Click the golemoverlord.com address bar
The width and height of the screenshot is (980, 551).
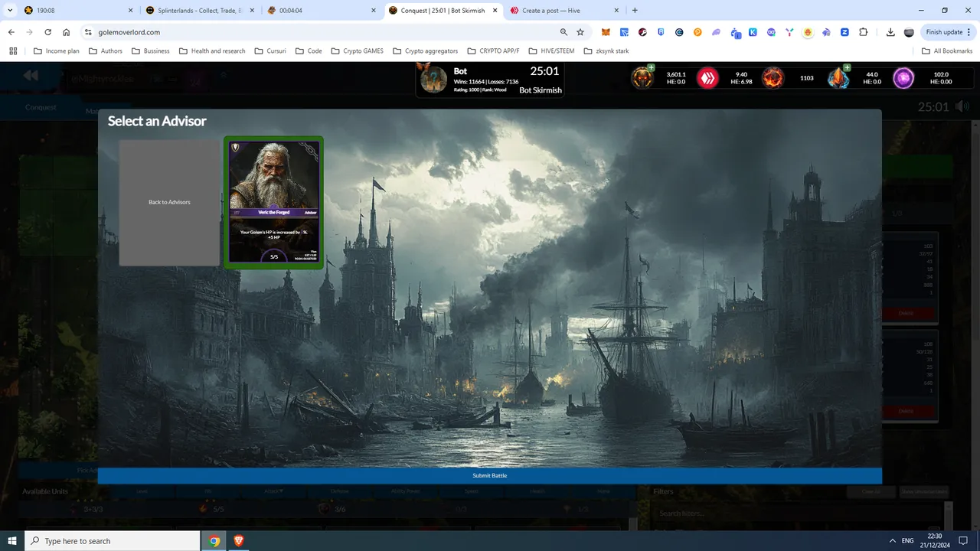pos(322,32)
